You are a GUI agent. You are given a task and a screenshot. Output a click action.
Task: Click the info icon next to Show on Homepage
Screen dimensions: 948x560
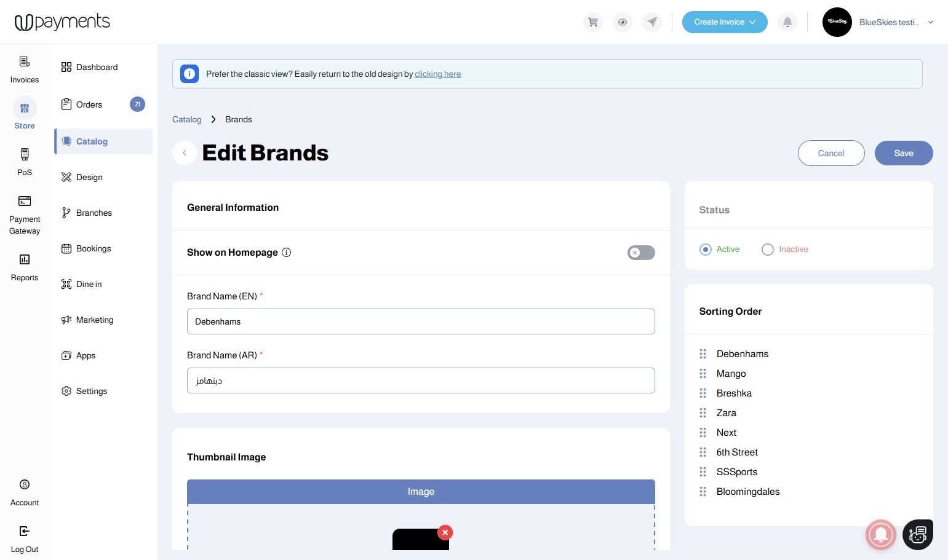click(287, 253)
